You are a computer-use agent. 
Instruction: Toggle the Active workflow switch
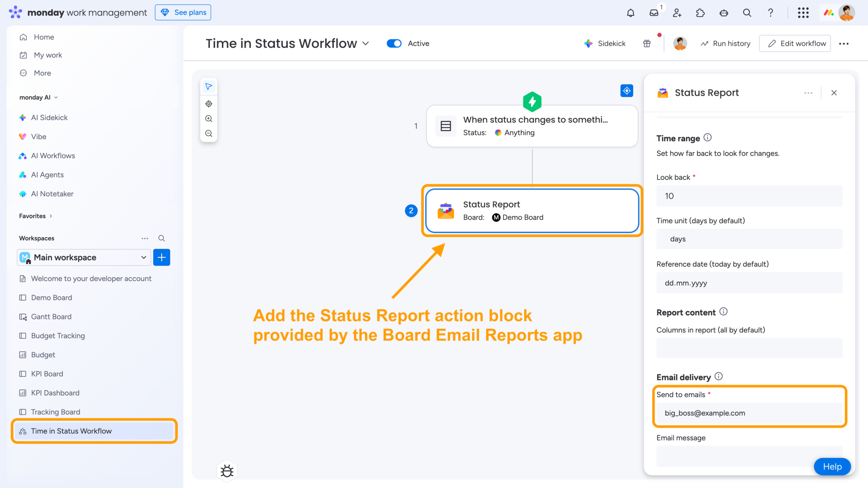tap(394, 43)
